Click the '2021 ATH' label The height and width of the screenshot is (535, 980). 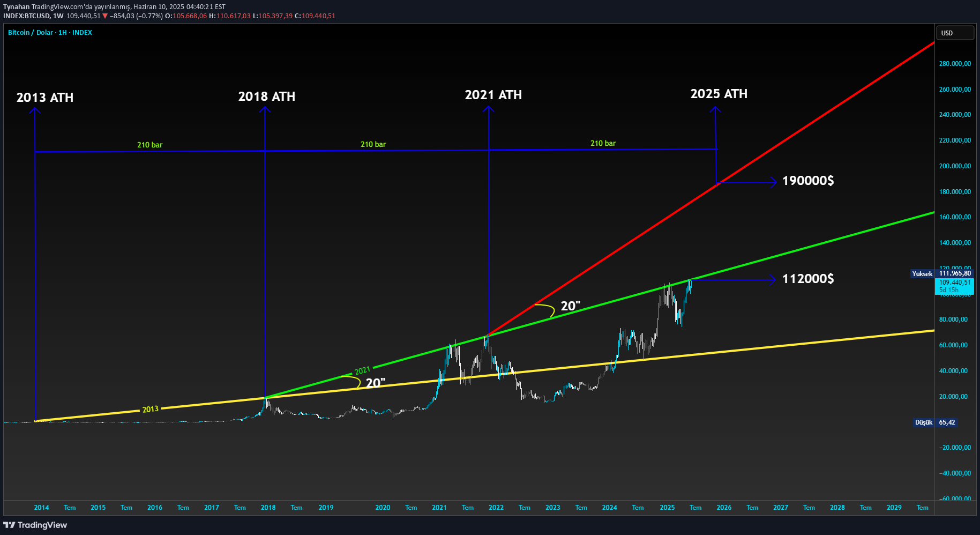[493, 95]
